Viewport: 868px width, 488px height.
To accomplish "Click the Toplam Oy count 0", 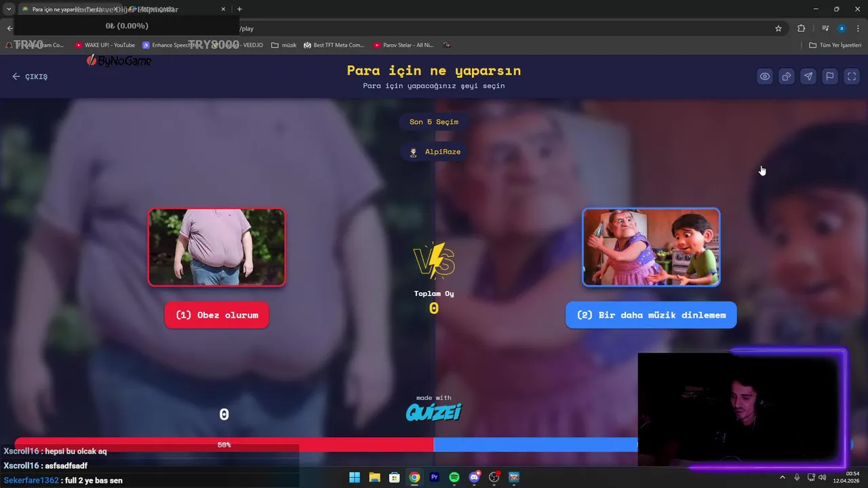I will tap(434, 308).
